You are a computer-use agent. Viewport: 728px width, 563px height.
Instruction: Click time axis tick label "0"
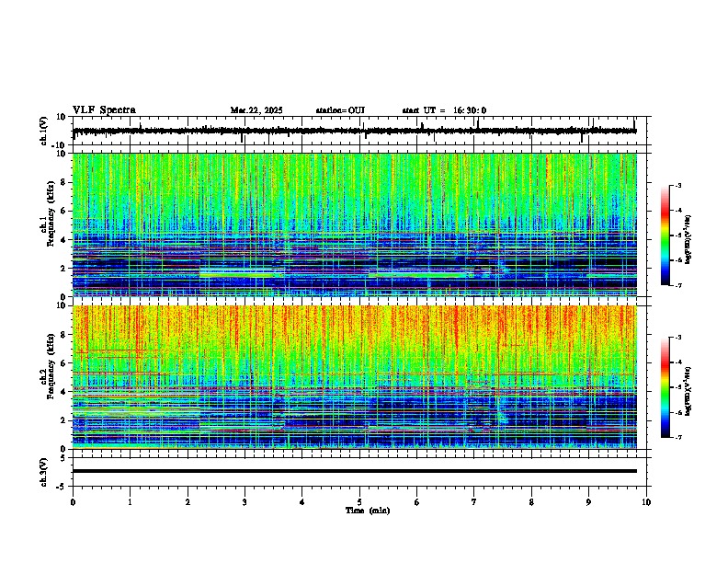pyautogui.click(x=73, y=502)
